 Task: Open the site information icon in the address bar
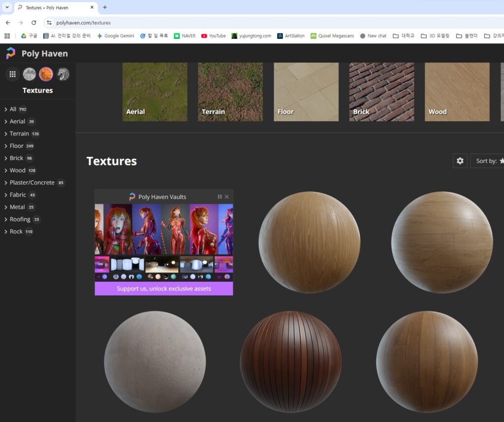(x=49, y=23)
